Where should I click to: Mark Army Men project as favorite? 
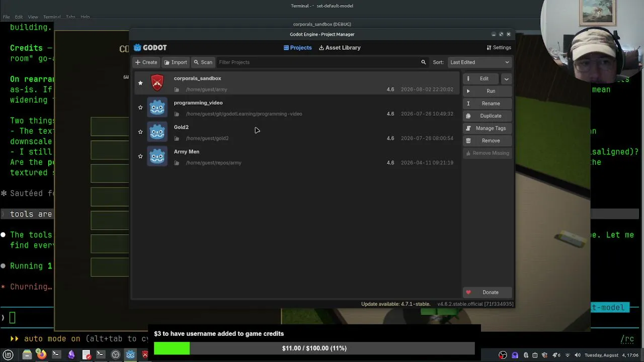[x=140, y=156]
